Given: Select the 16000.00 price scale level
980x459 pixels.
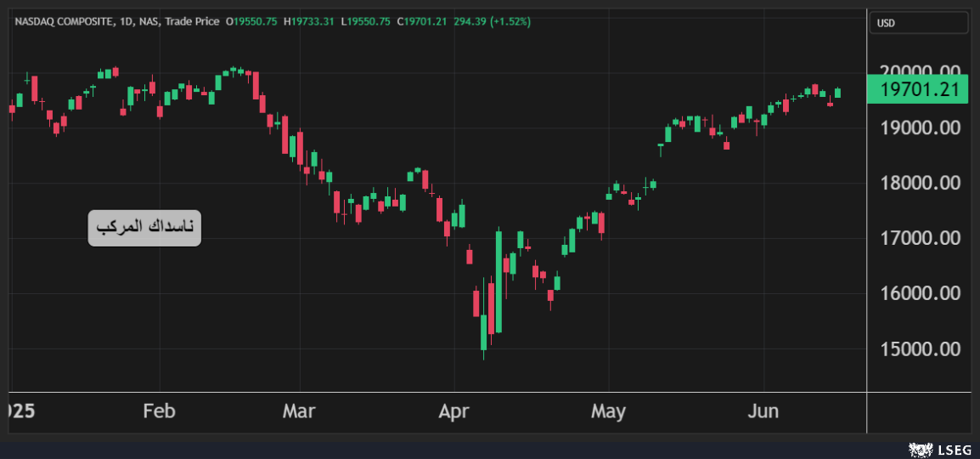Looking at the screenshot, I should pos(921,293).
